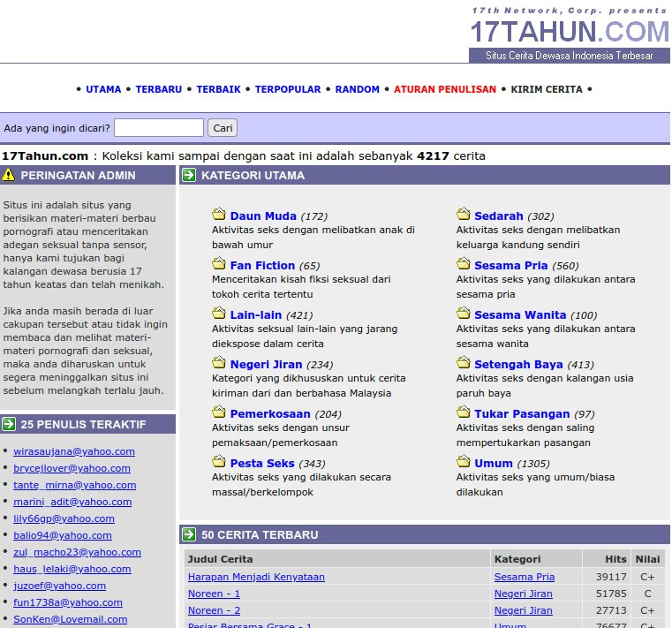Click the green arrow icon beside 50 Cerita Terbaru
672x628 pixels.
pos(189,534)
